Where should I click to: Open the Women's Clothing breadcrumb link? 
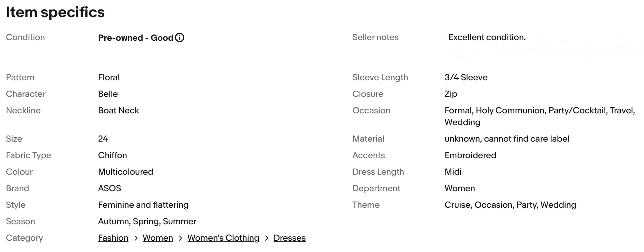223,238
